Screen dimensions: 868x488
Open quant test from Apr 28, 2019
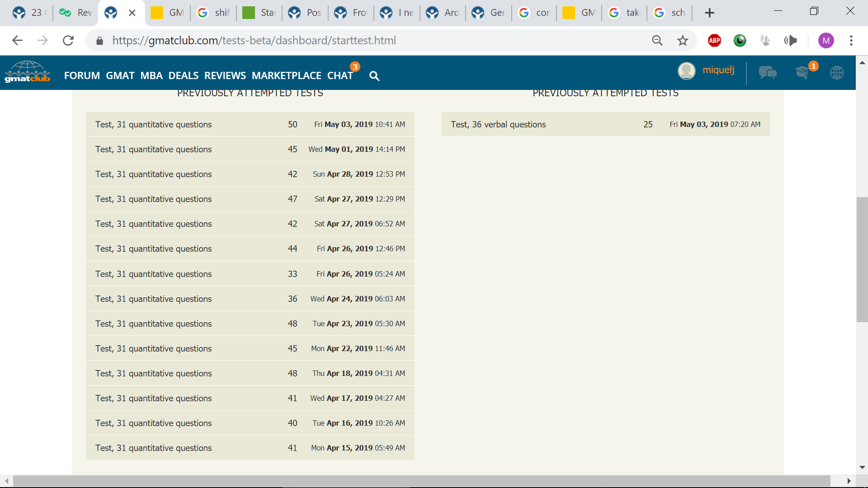point(250,174)
